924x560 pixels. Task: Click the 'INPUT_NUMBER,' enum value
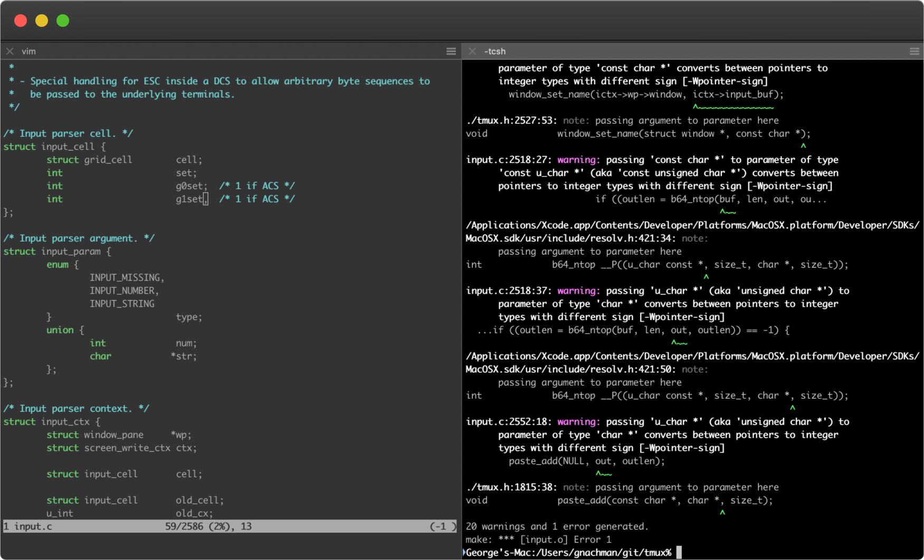124,291
